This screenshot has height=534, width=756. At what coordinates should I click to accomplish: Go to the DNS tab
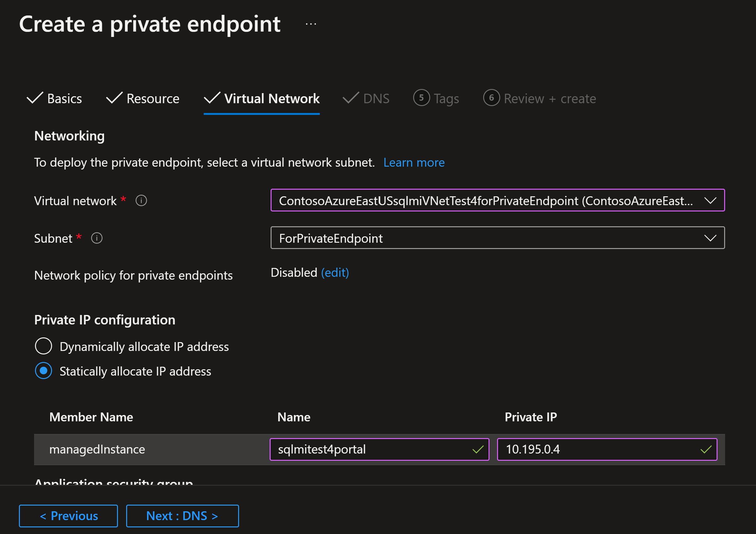[376, 98]
